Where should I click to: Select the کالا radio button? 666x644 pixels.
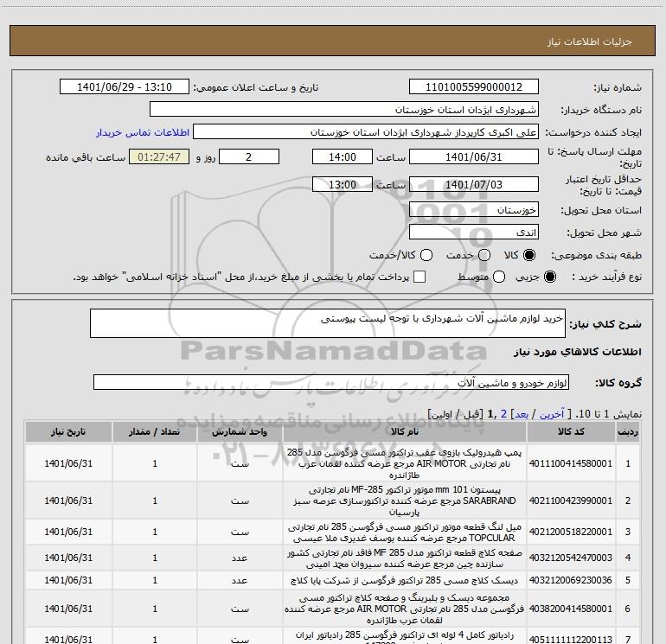pos(529,255)
